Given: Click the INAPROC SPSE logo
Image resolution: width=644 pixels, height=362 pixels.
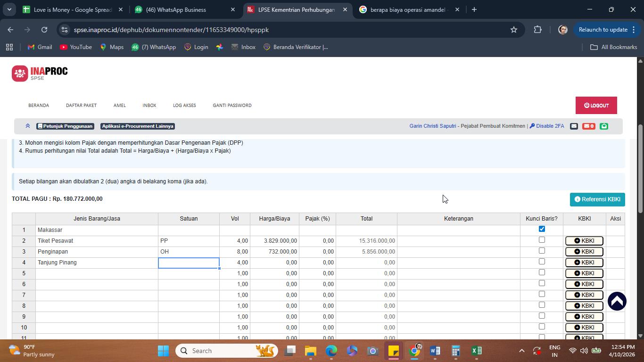Looking at the screenshot, I should 40,74.
